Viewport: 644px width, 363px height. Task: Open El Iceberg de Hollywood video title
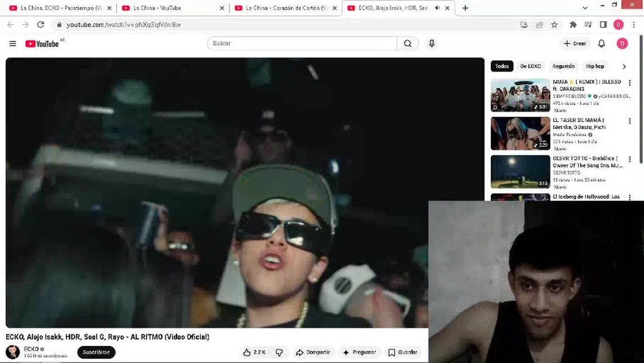[586, 197]
